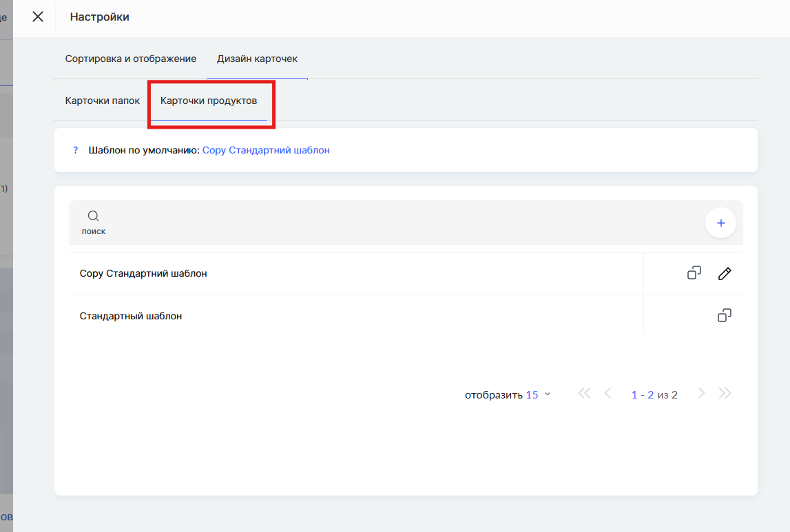Image resolution: width=790 pixels, height=532 pixels.
Task: Click the 1 - 2 page range indicator
Action: (x=642, y=395)
